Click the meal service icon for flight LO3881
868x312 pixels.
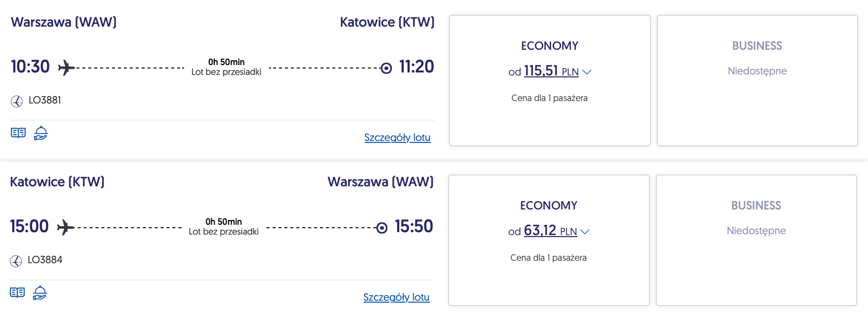[41, 133]
